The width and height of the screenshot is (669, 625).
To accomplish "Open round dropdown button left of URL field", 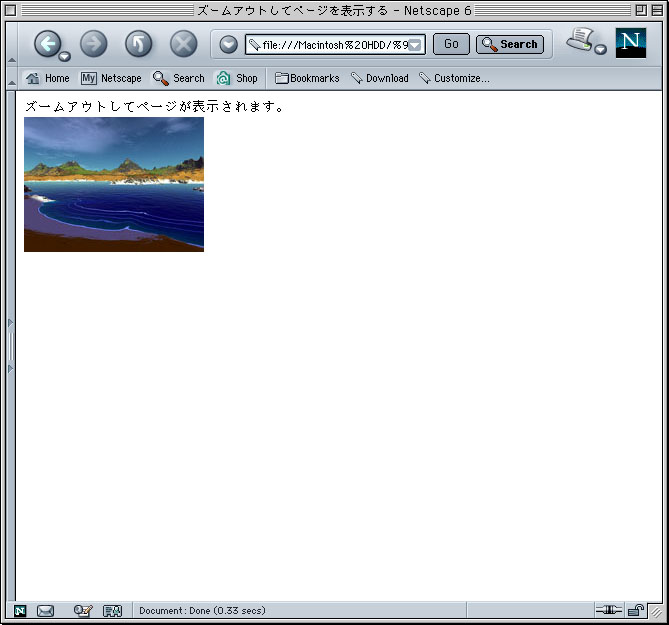I will coord(229,44).
